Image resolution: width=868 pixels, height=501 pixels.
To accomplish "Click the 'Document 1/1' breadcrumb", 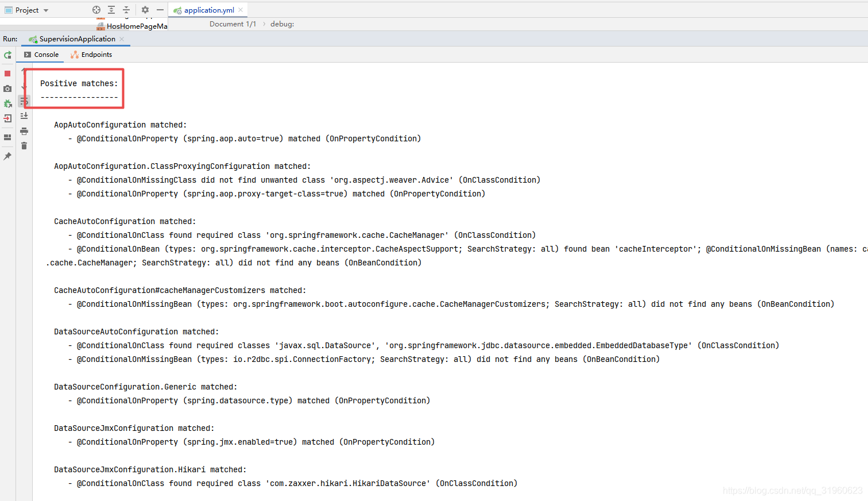I will [232, 24].
